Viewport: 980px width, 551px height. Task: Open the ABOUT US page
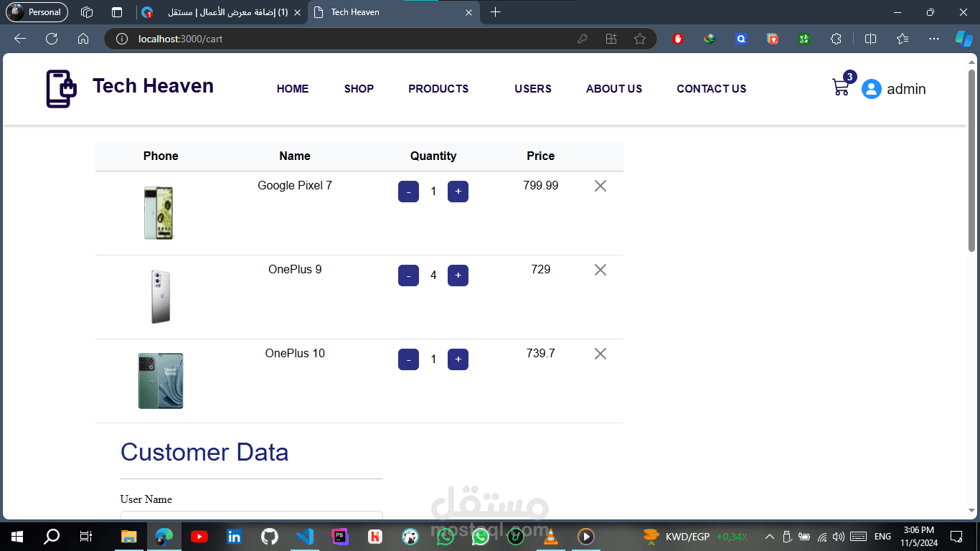click(x=614, y=89)
